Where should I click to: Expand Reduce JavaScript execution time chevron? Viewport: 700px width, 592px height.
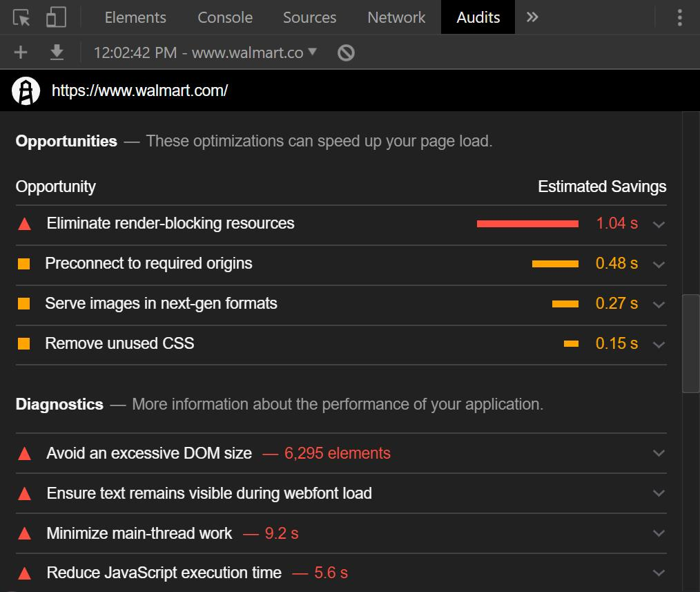(x=659, y=573)
